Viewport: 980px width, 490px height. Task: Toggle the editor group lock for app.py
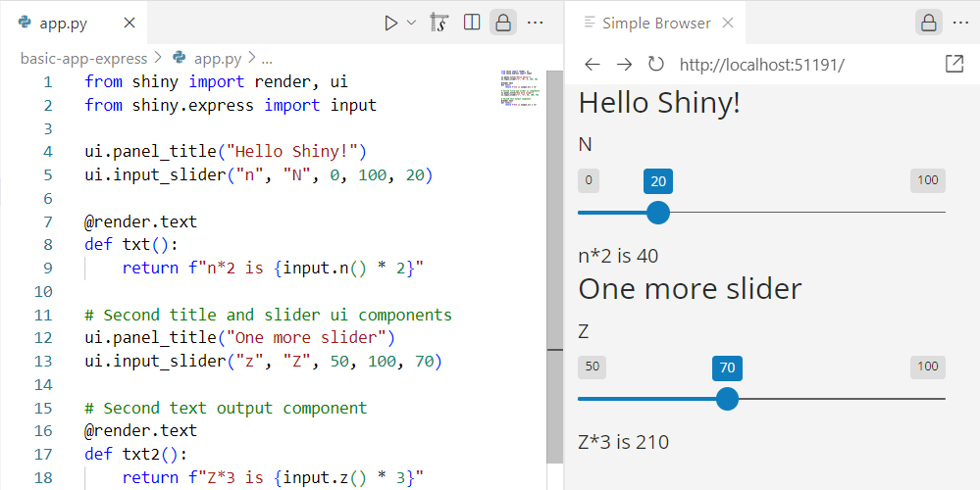503,23
